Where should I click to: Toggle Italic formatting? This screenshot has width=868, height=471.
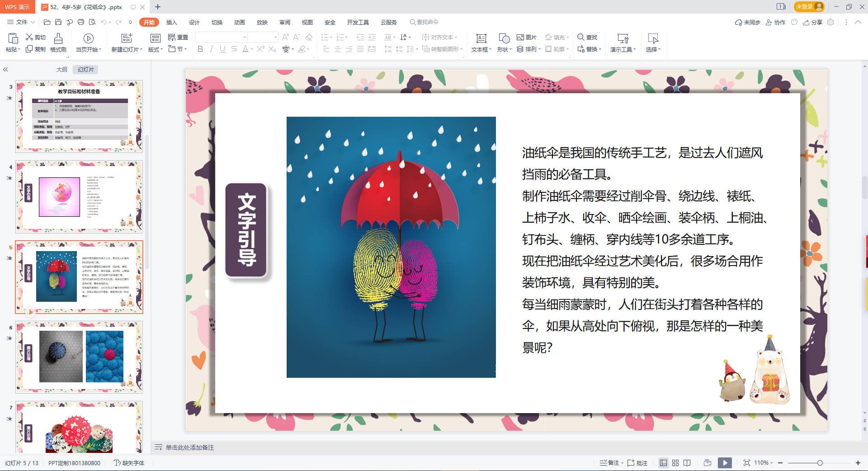[x=211, y=49]
